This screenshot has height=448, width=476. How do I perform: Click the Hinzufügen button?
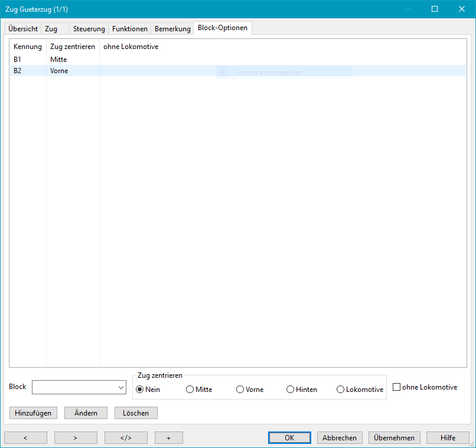pyautogui.click(x=33, y=413)
